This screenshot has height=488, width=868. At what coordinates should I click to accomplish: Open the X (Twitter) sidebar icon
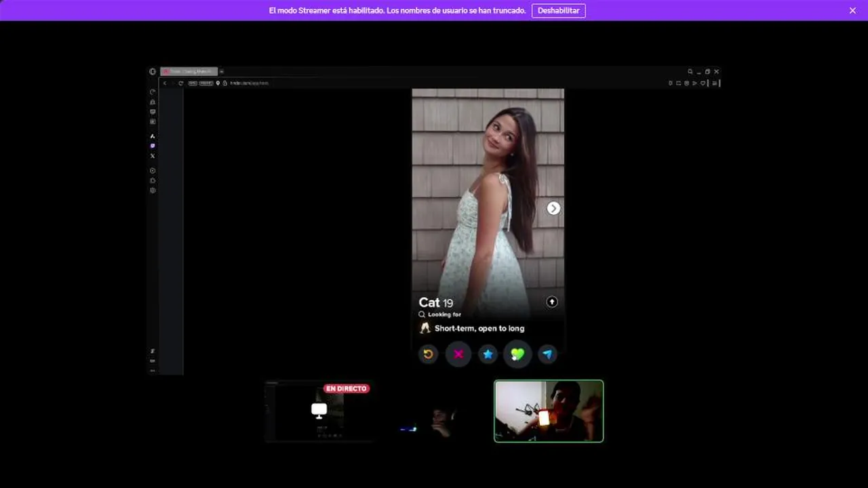[153, 156]
